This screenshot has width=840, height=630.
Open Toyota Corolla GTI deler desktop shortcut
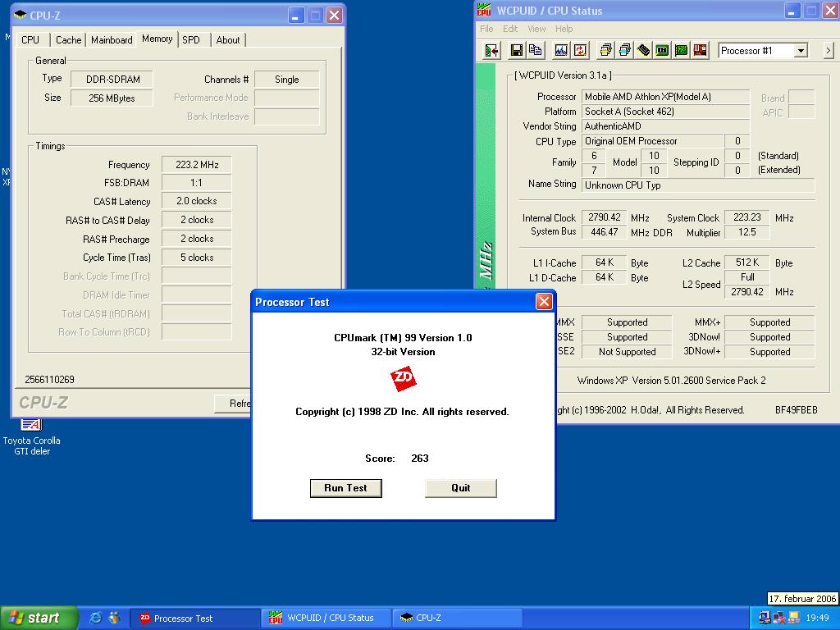[x=32, y=437]
